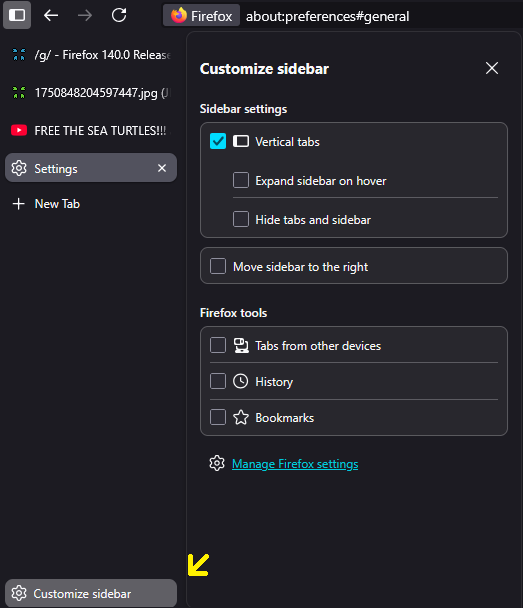Enable Expand sidebar on hover
Viewport: 523px width, 608px height.
[241, 180]
